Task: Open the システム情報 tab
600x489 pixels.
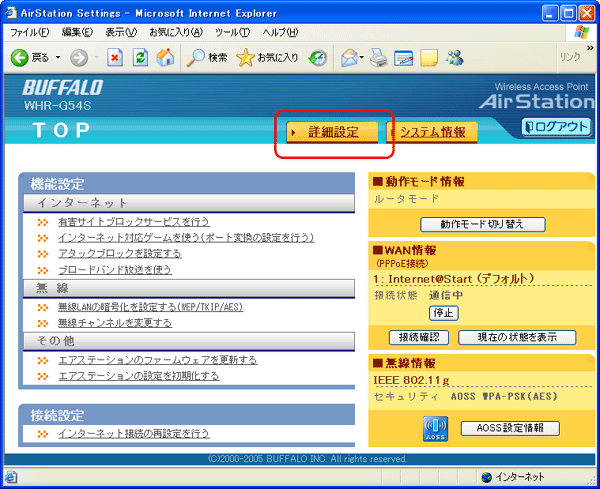Action: coord(432,132)
